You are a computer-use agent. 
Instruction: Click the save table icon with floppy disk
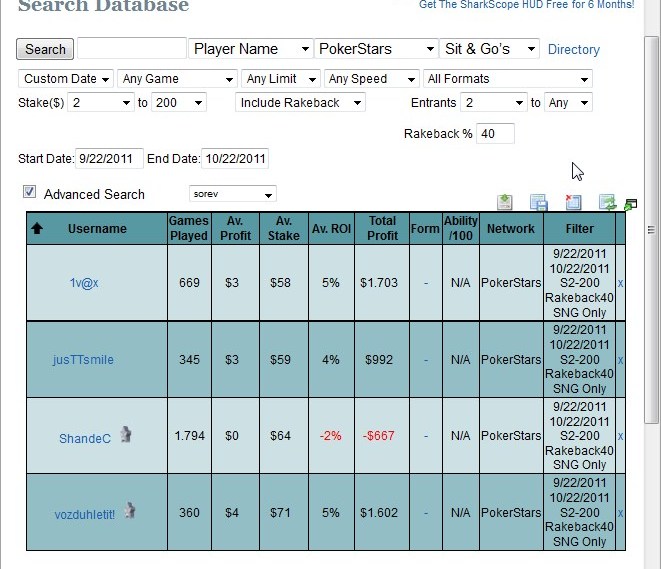tap(539, 202)
